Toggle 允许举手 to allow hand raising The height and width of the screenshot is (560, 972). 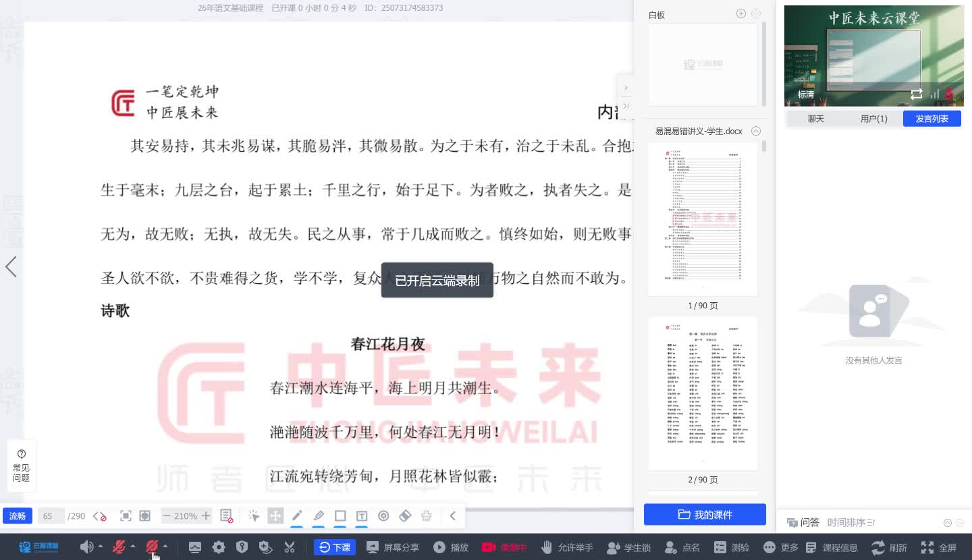point(567,547)
